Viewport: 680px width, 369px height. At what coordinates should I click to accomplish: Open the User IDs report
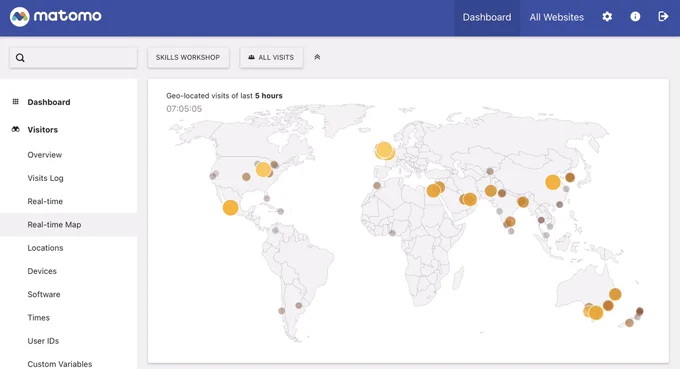43,341
